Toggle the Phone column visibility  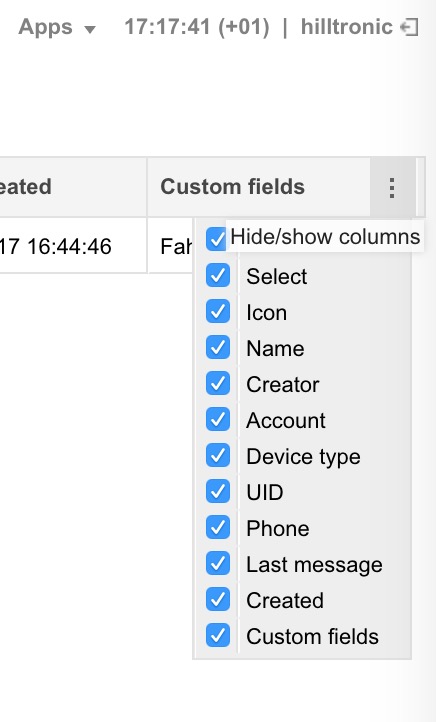tap(218, 527)
